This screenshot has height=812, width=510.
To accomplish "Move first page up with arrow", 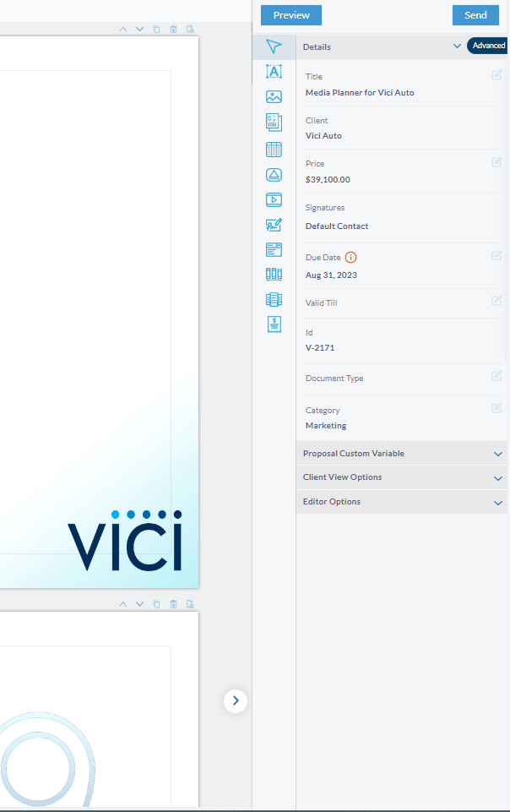I will (x=123, y=29).
